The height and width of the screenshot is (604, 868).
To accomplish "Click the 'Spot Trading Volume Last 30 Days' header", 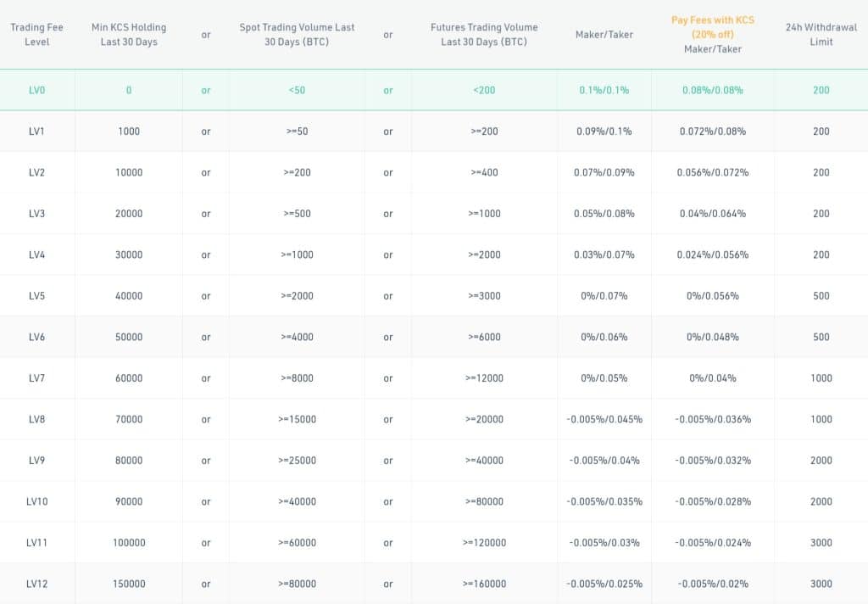I will pos(297,35).
